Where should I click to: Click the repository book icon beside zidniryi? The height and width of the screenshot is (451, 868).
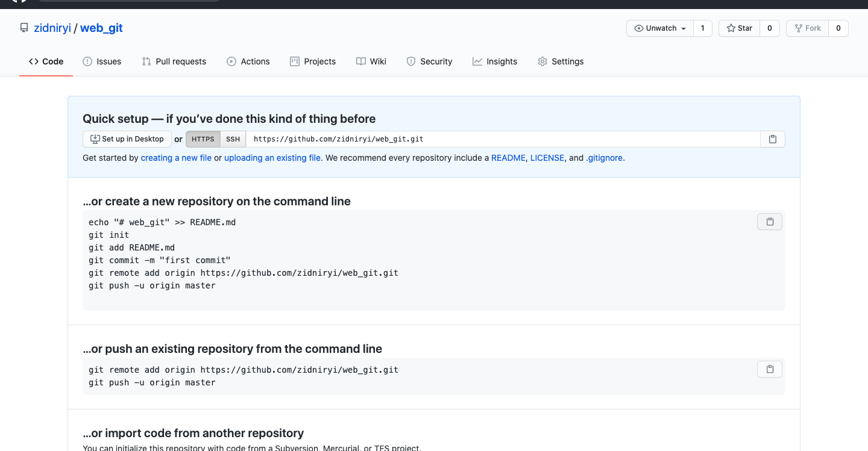point(24,28)
